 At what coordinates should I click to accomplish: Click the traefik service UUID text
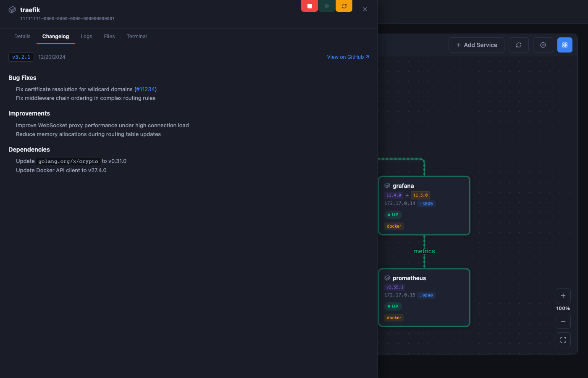tap(68, 19)
